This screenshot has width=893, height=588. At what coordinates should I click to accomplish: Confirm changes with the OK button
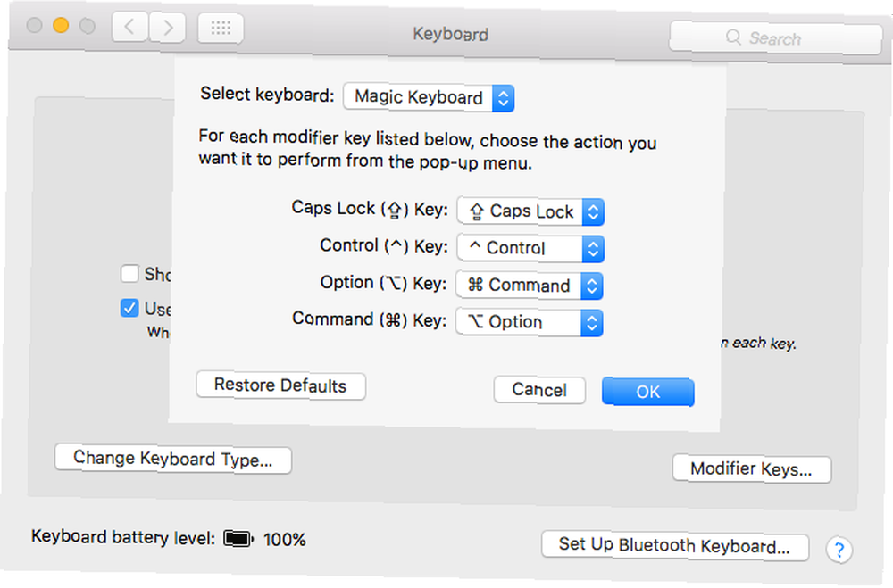coord(648,392)
